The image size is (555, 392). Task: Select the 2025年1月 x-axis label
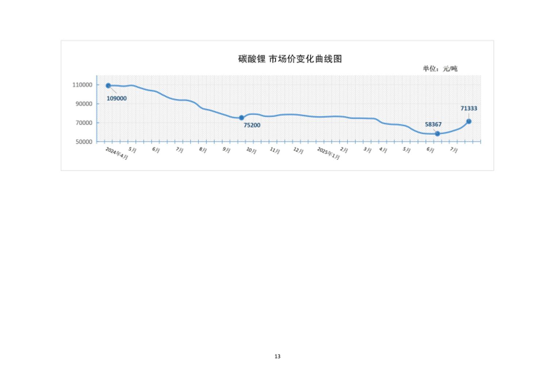(x=328, y=154)
